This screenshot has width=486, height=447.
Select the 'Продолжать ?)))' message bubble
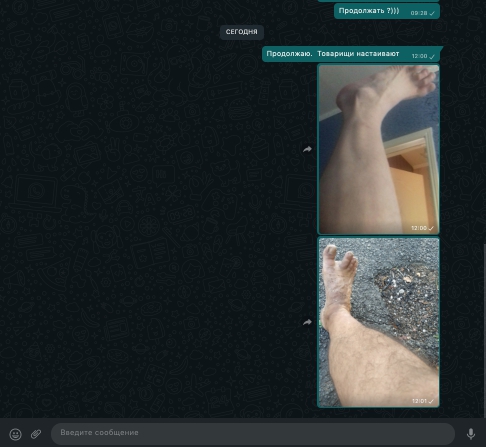[x=387, y=11]
